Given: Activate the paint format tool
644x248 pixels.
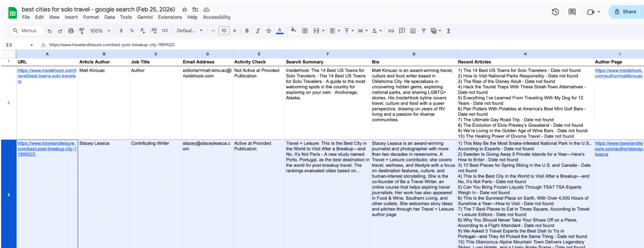Looking at the screenshot, I should tap(82, 31).
